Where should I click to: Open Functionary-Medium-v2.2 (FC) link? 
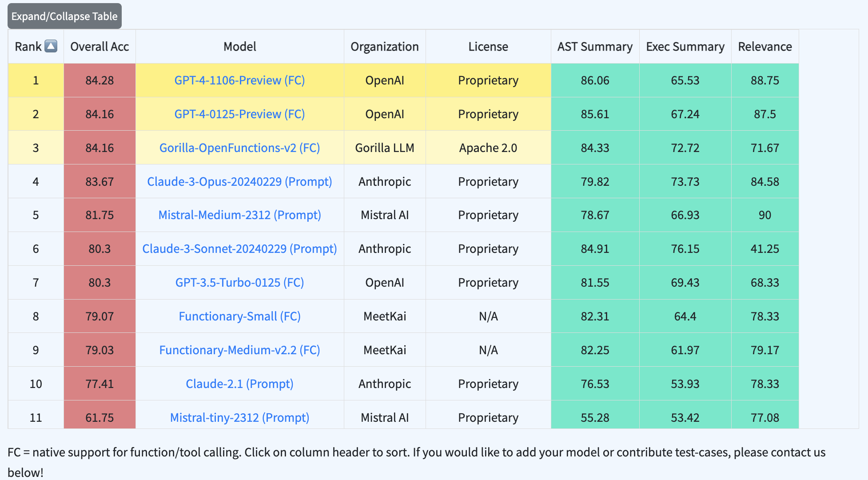click(x=239, y=350)
